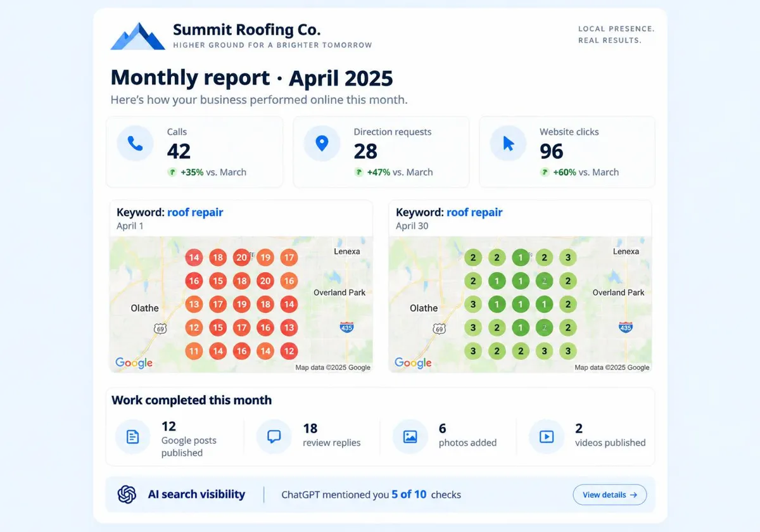Open the roof repair keyword link above April 30
Screen dimensions: 760x532
(x=474, y=212)
